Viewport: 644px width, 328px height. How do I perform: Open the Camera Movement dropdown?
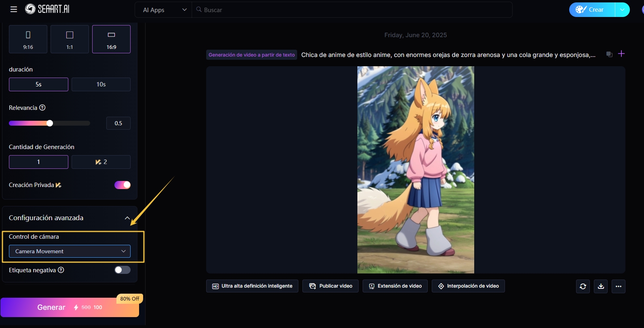click(70, 251)
